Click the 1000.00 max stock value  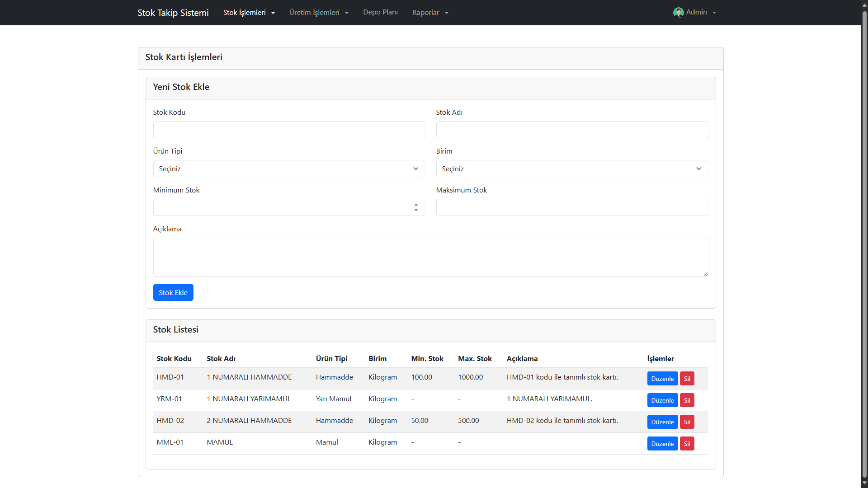471,377
